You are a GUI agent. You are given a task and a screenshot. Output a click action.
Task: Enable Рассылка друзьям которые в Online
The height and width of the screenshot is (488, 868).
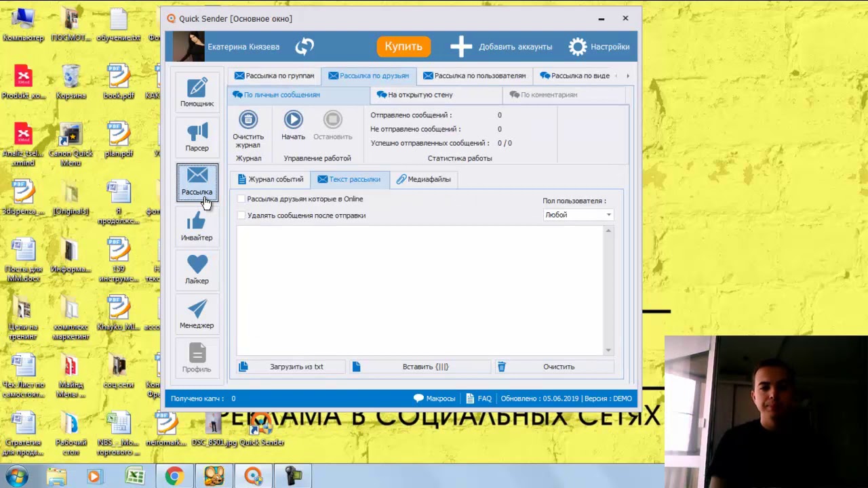pos(241,199)
